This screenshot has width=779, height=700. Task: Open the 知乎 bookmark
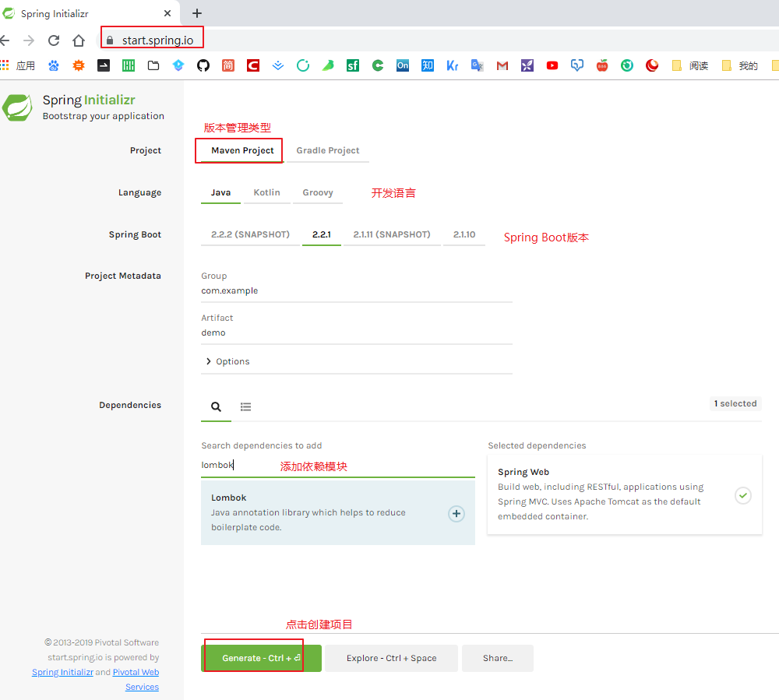point(427,65)
